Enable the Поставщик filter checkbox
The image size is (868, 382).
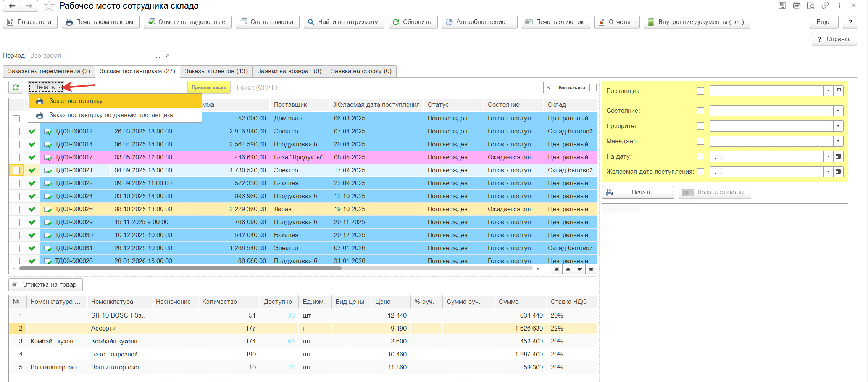coord(700,91)
